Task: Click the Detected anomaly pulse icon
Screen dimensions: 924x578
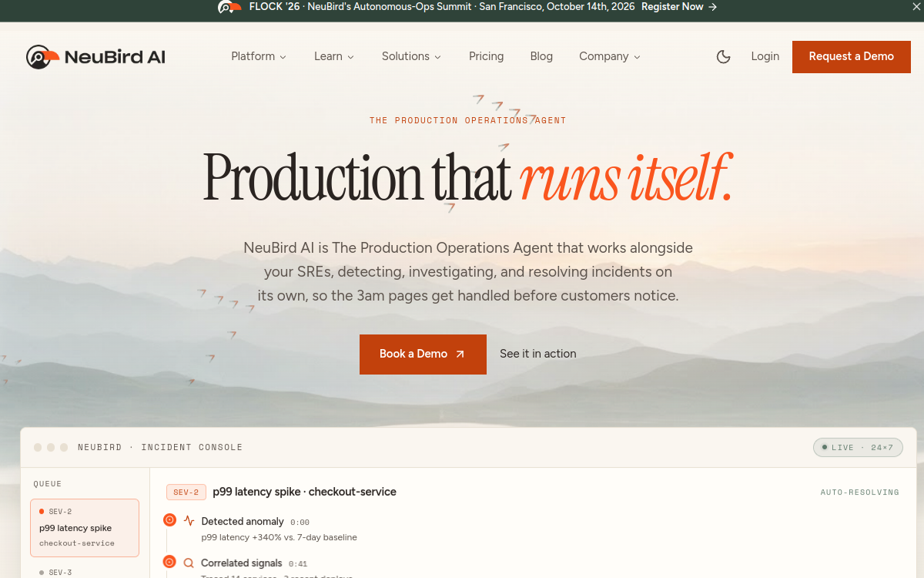Action: pyautogui.click(x=189, y=521)
